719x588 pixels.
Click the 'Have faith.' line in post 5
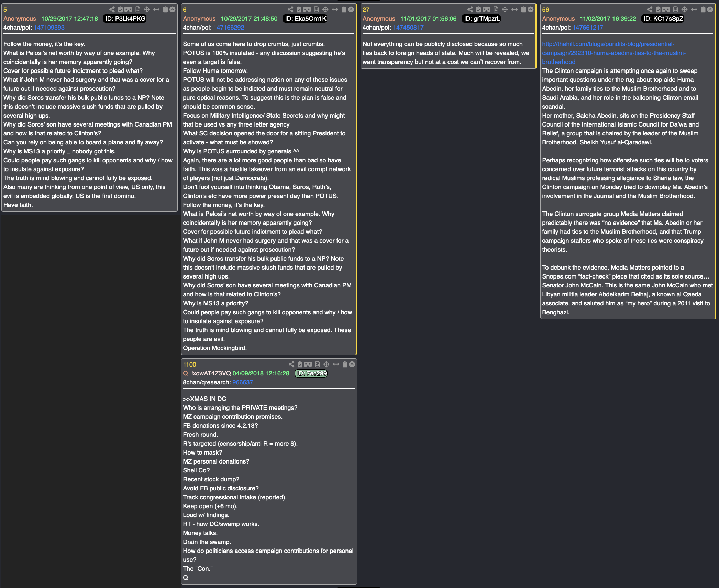(18, 205)
